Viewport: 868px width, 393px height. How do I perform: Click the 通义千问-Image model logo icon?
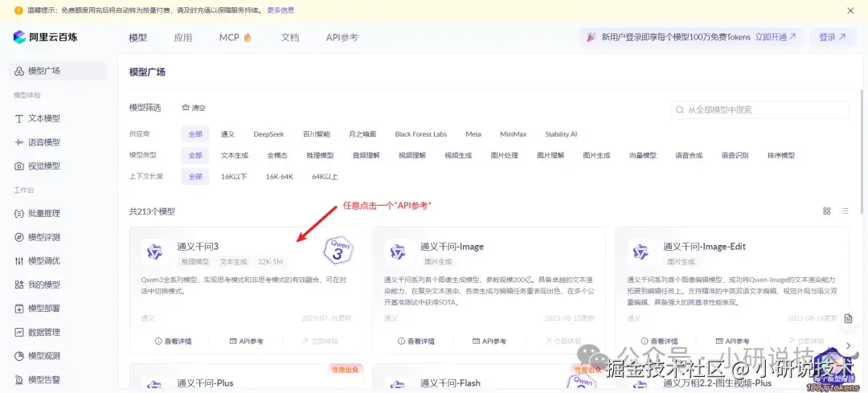click(398, 252)
